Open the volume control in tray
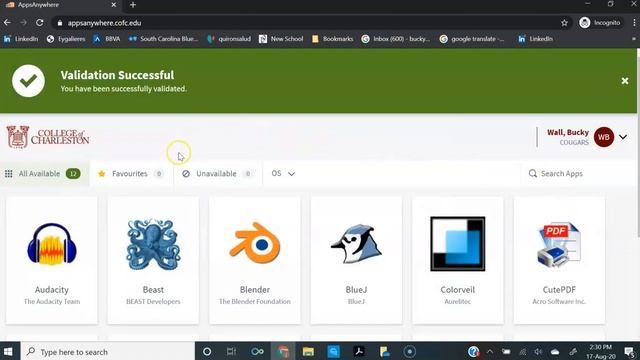The image size is (640, 360). [x=538, y=351]
